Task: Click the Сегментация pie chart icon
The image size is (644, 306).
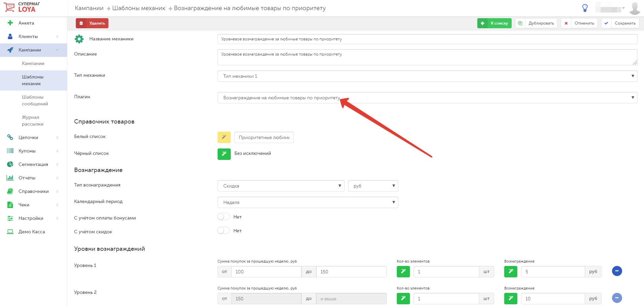Action: click(x=10, y=164)
